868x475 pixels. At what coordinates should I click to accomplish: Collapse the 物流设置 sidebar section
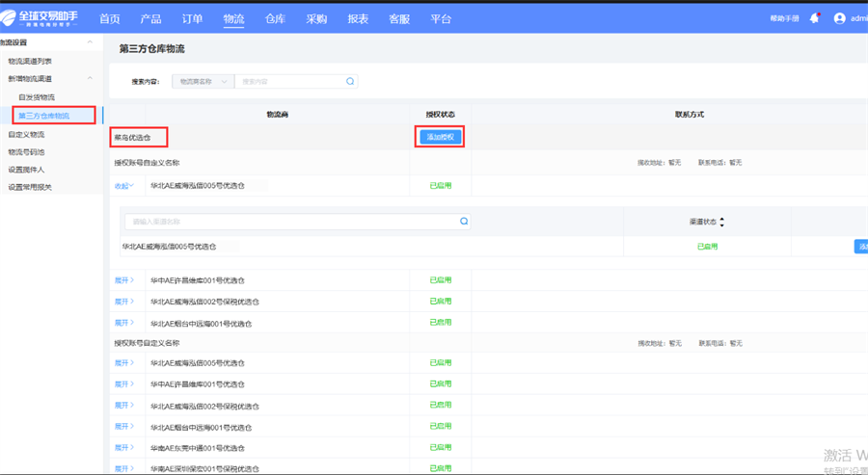90,42
